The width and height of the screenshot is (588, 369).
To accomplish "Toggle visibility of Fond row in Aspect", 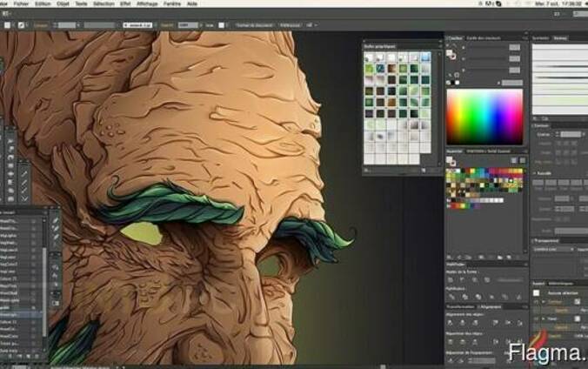I will 537,319.
